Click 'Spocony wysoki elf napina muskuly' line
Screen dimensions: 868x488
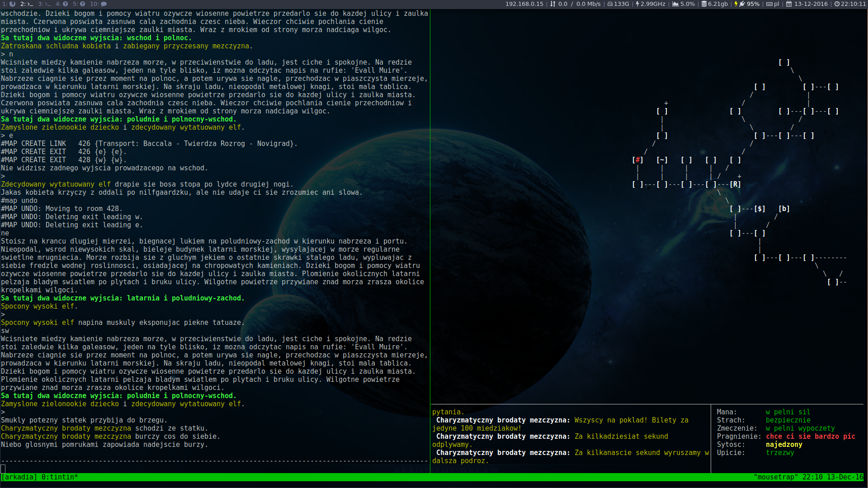(123, 323)
